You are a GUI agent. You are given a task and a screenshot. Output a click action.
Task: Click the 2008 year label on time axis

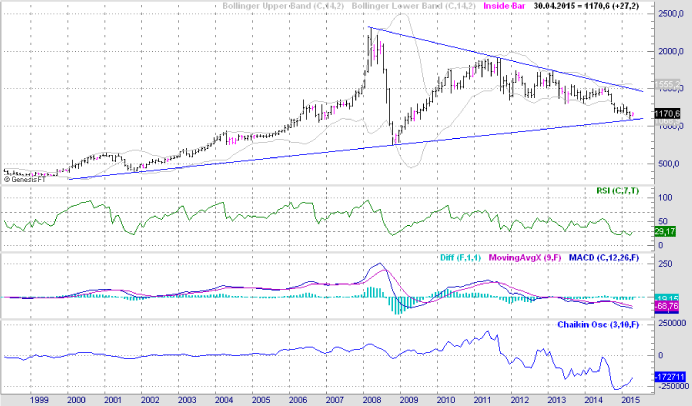point(368,397)
